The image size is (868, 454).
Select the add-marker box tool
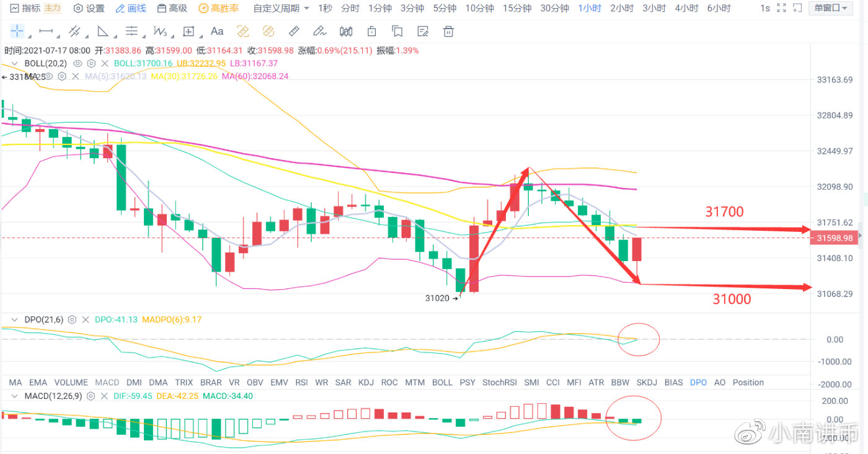(188, 31)
